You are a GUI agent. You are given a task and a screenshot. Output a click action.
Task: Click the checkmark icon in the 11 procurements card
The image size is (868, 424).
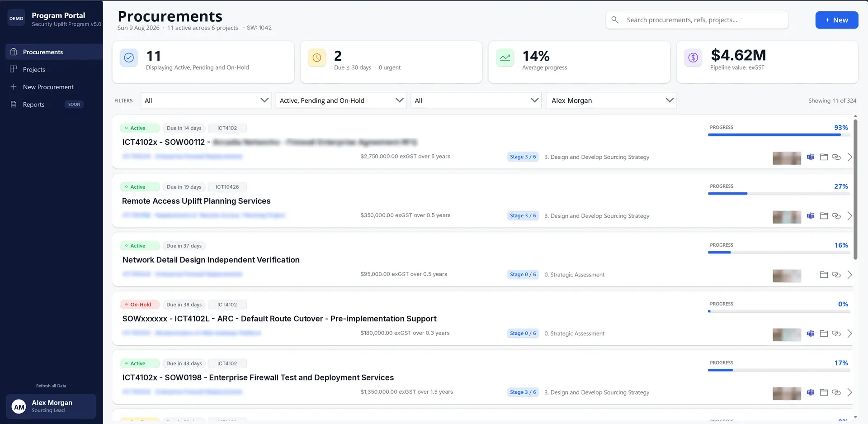(x=129, y=58)
